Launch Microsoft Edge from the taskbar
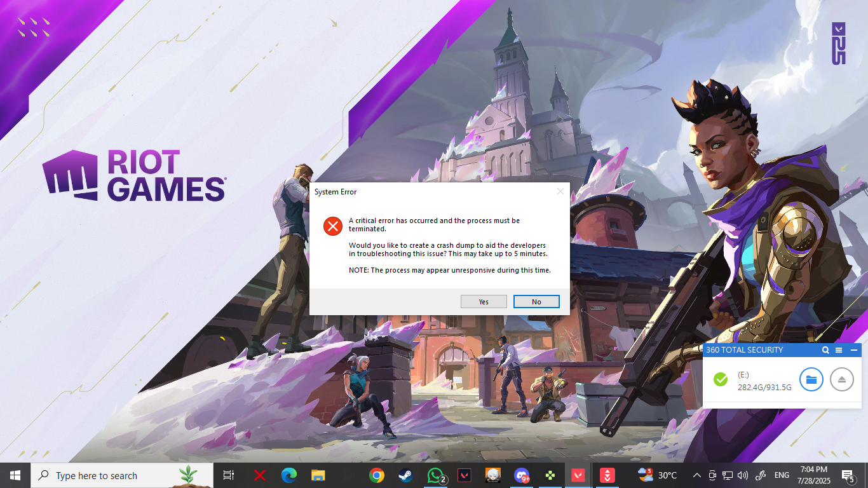 289,475
